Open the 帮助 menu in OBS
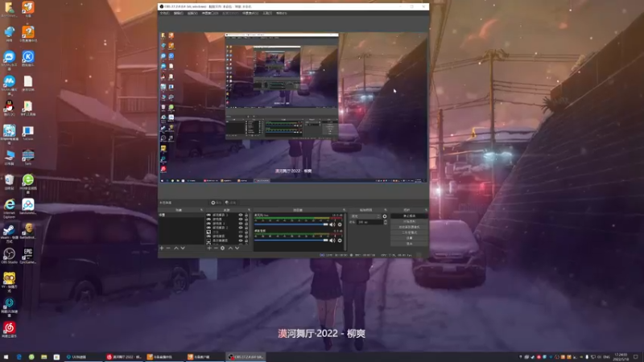The width and height of the screenshot is (644, 362). pyautogui.click(x=281, y=13)
